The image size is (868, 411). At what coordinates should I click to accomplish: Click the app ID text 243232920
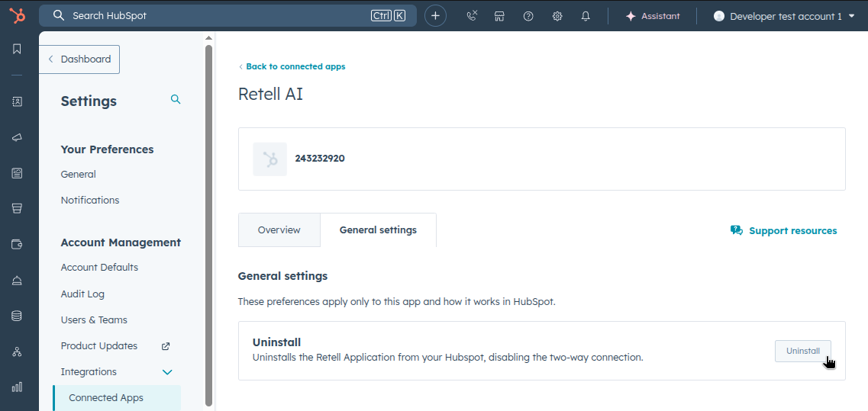(320, 158)
